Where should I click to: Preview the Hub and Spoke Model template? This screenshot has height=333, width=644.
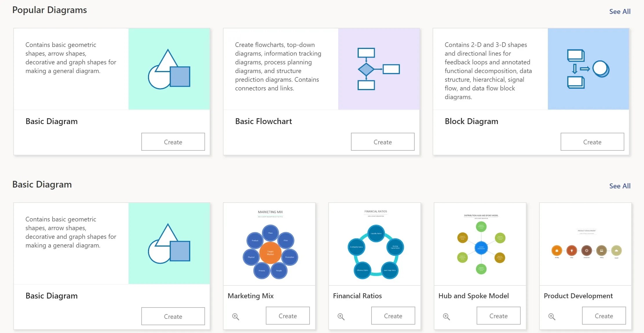pyautogui.click(x=446, y=316)
